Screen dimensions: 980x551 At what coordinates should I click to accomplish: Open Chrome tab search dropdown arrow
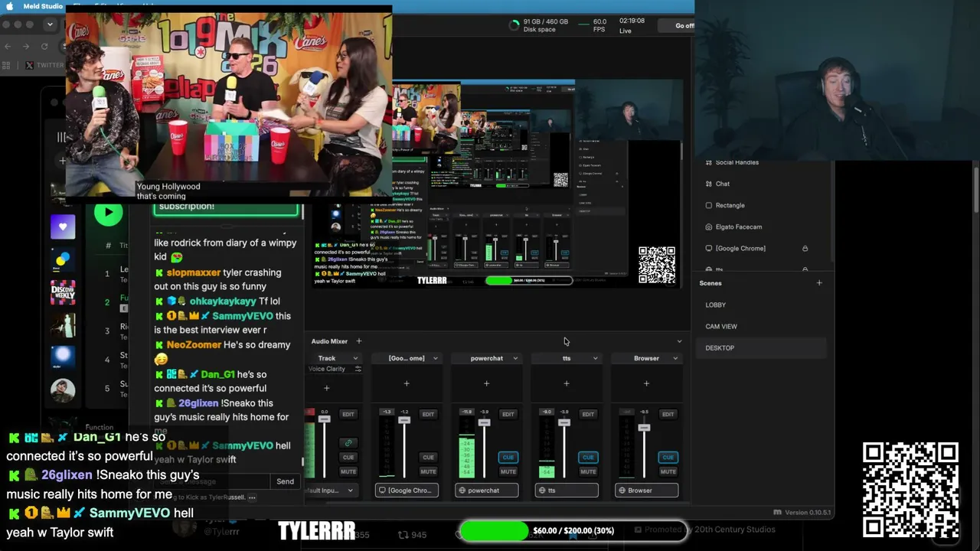pos(50,24)
